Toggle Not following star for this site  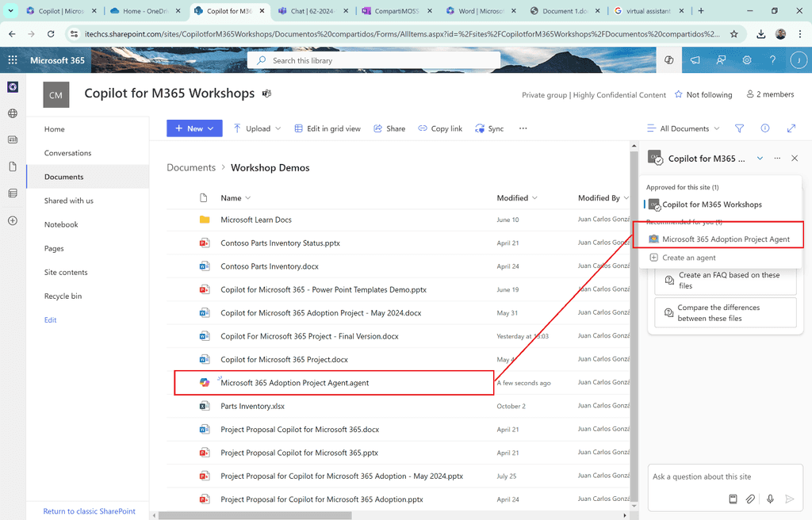[x=679, y=94]
